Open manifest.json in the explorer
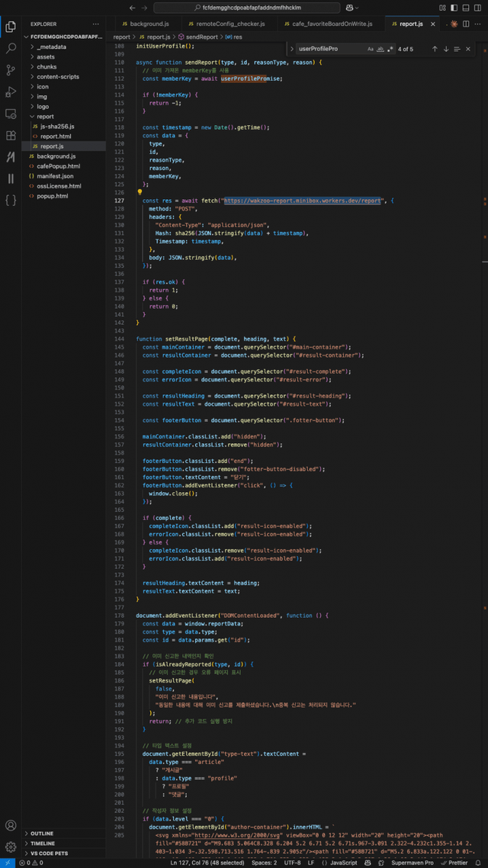This screenshot has width=488, height=868. click(x=55, y=175)
